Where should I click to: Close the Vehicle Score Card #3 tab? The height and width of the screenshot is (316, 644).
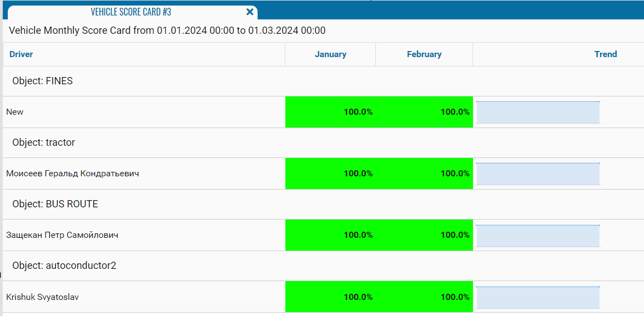point(250,12)
